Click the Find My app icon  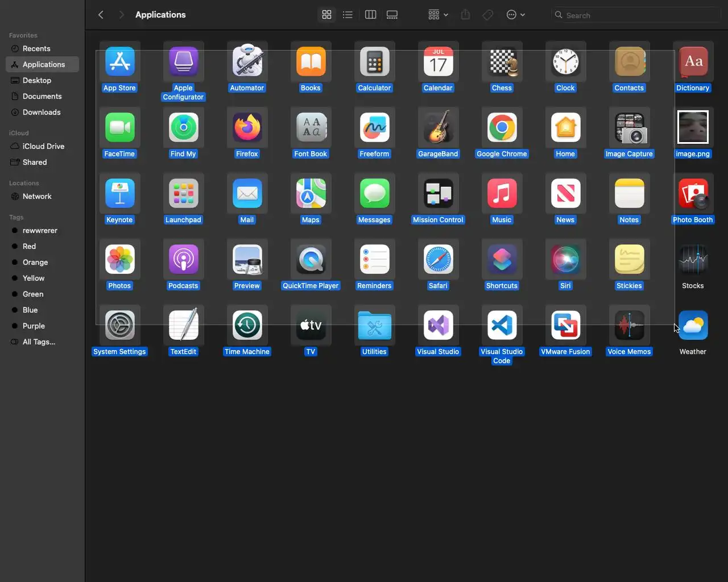(x=183, y=127)
